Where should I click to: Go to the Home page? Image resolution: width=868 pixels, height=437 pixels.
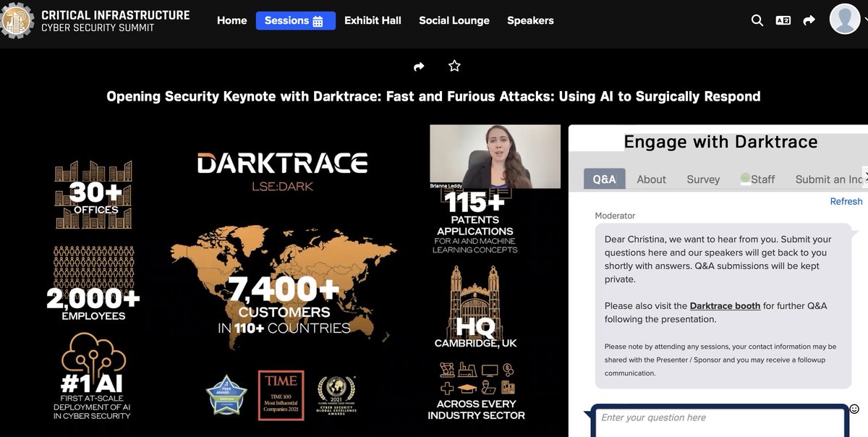point(232,20)
